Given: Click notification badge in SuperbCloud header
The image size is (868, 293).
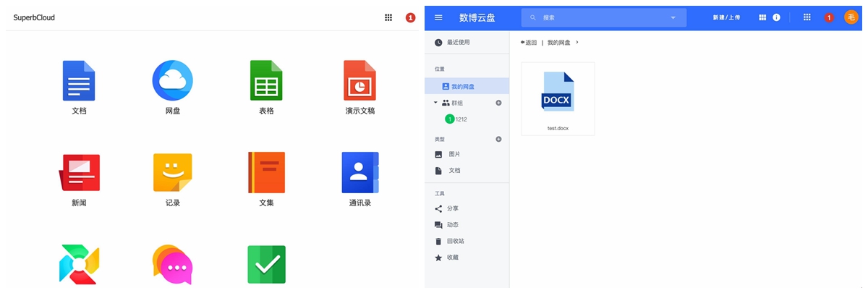Looking at the screenshot, I should pos(411,17).
